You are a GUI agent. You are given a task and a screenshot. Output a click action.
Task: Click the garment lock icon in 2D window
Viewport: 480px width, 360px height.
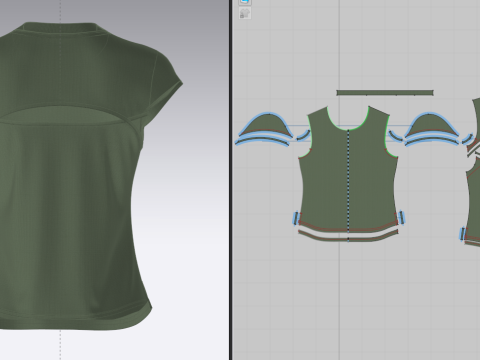coord(245,13)
